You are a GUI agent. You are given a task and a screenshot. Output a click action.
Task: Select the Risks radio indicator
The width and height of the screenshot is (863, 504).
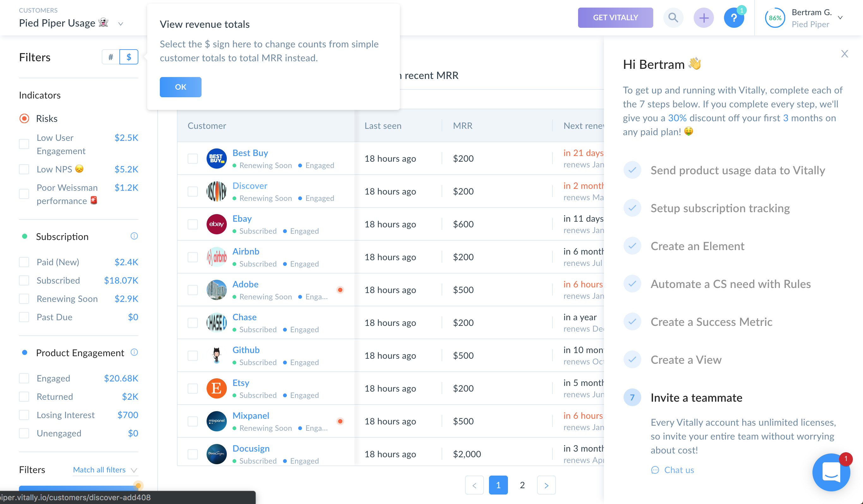[x=24, y=118]
